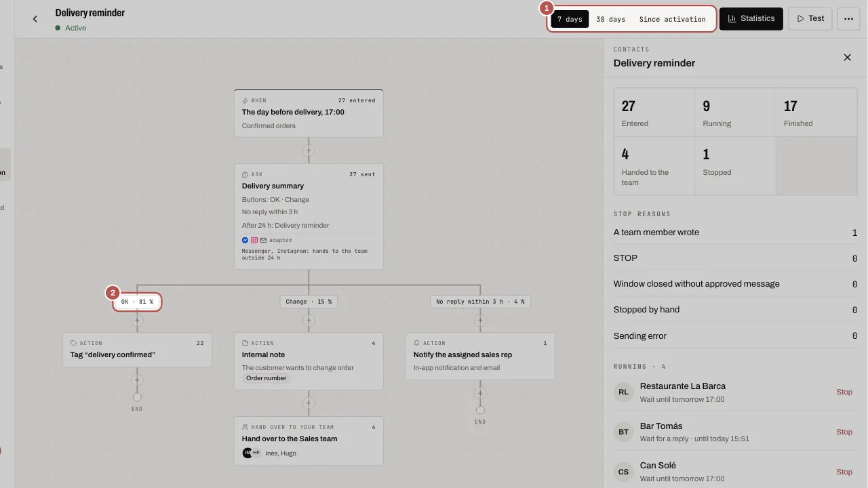The width and height of the screenshot is (868, 488).
Task: Add a step under No reply branch label
Action: click(480, 320)
